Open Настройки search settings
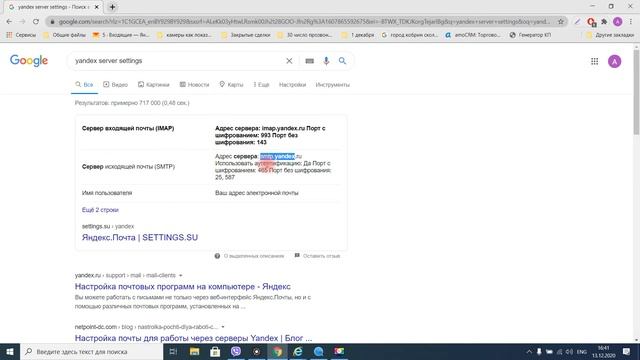This screenshot has width=640, height=360. 292,84
